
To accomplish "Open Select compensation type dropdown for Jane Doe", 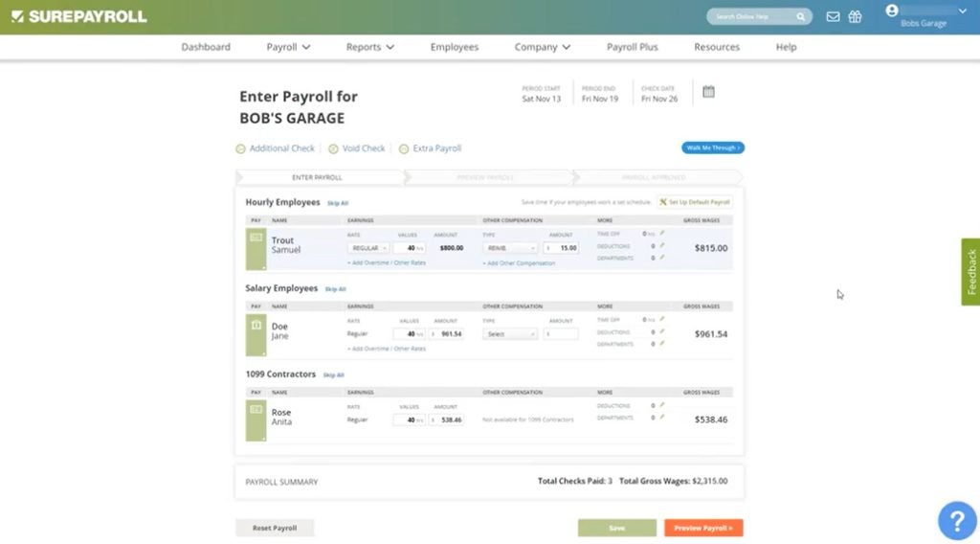I will [510, 334].
